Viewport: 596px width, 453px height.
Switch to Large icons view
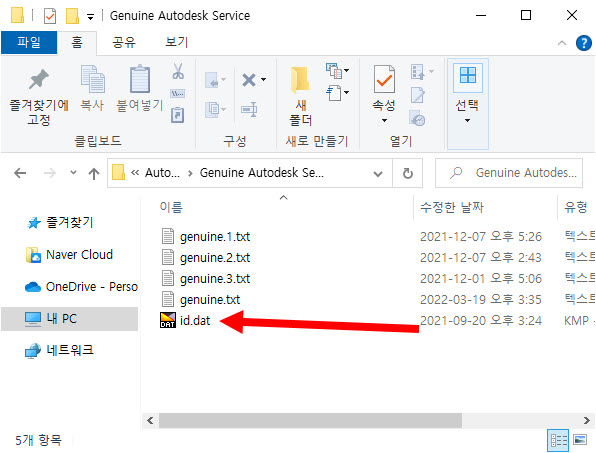tap(580, 440)
